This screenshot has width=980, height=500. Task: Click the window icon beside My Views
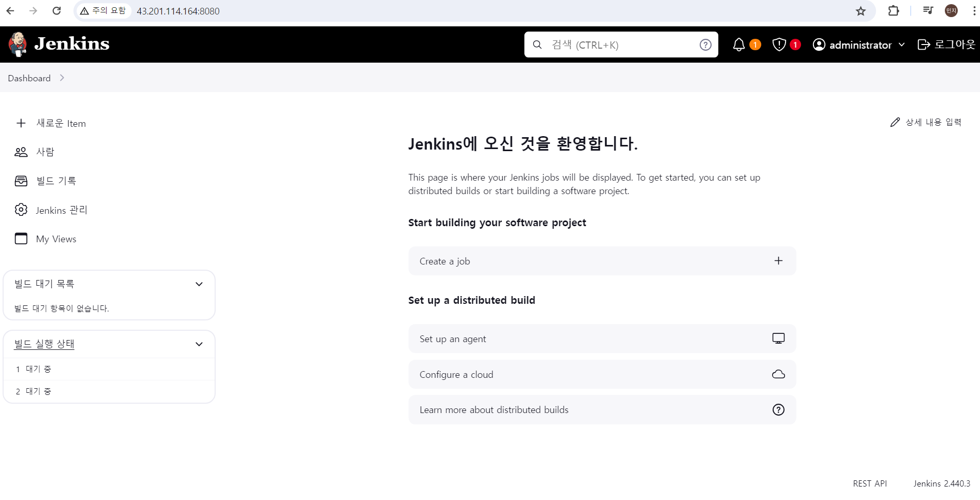(21, 239)
